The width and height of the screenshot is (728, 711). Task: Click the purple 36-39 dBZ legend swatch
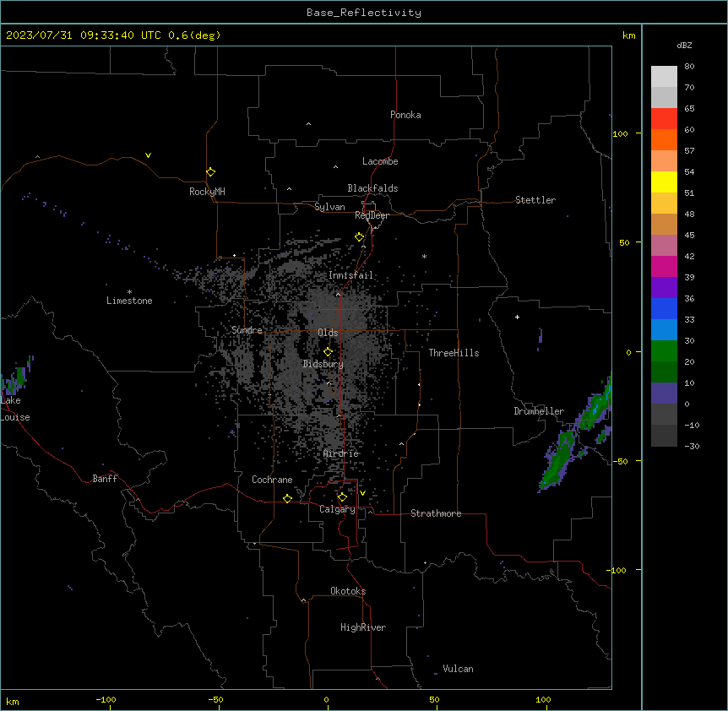664,288
